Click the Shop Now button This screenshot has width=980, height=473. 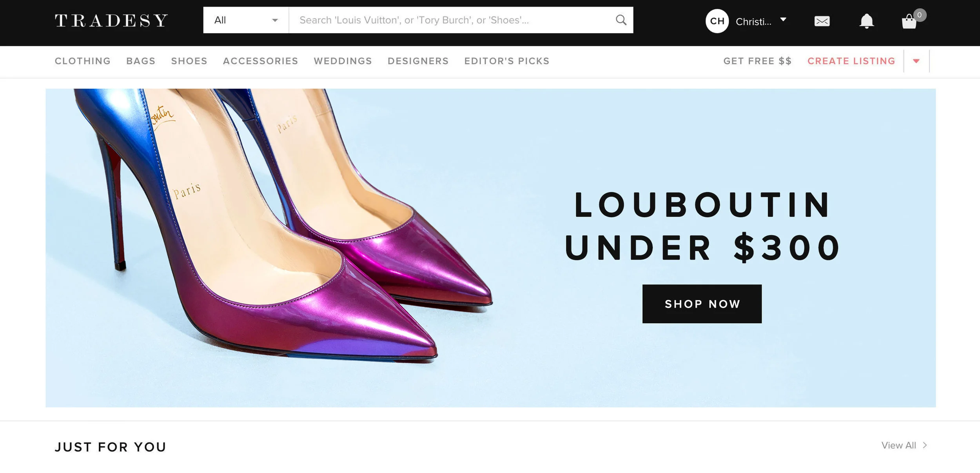[702, 304]
